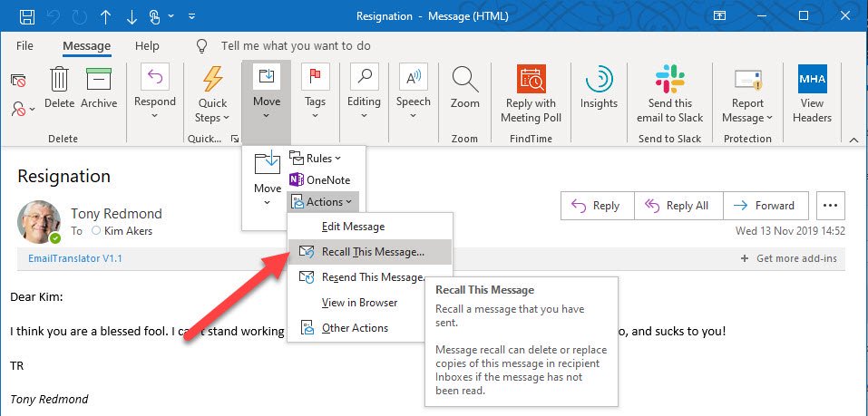Choose Edit Message
Viewport: 868px width, 416px height.
tap(370, 227)
